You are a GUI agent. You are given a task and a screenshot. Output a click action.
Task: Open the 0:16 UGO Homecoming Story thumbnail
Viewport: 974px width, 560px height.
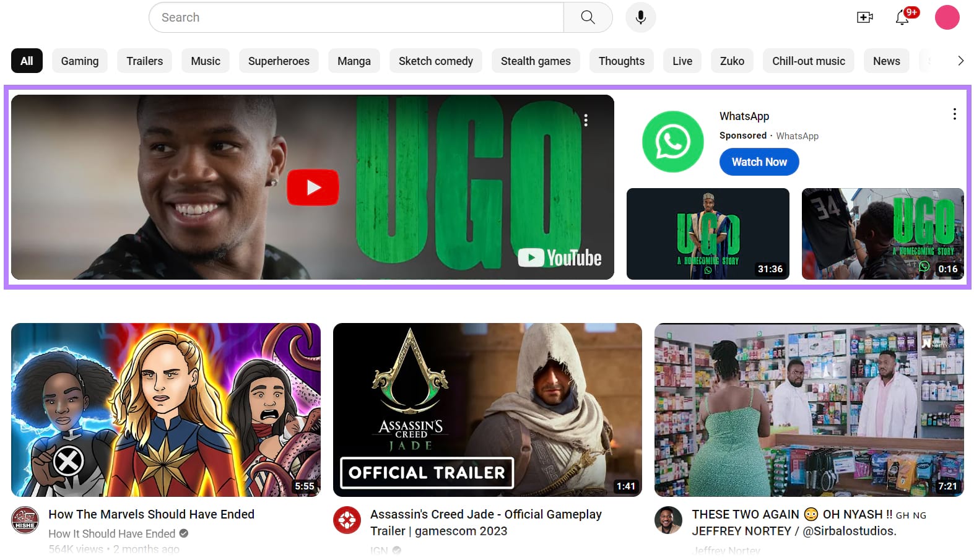[x=882, y=234]
